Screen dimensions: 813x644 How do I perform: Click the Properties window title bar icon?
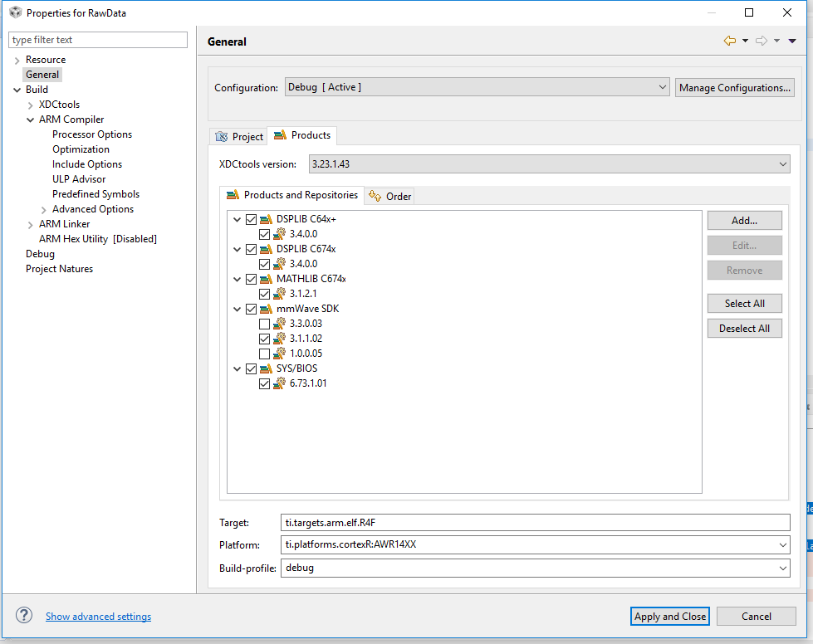[x=16, y=12]
